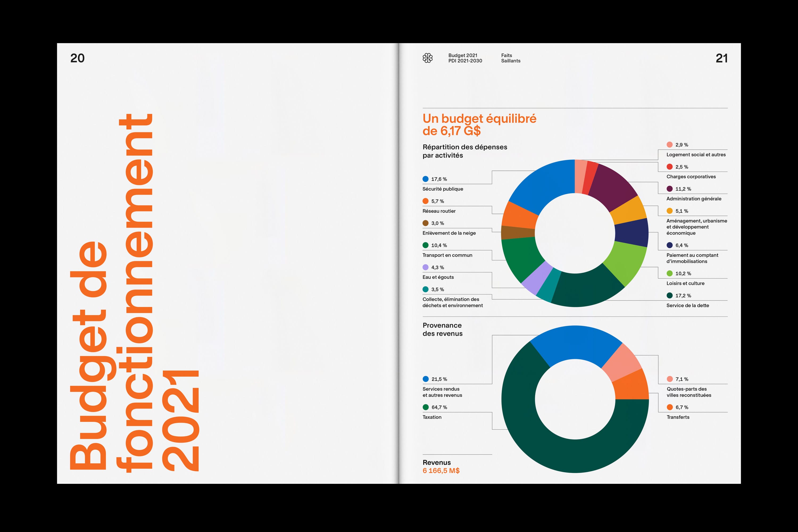Screen dimensions: 798x532
Task: Click the lime dot beside 10,2 %
Action: tap(670, 273)
